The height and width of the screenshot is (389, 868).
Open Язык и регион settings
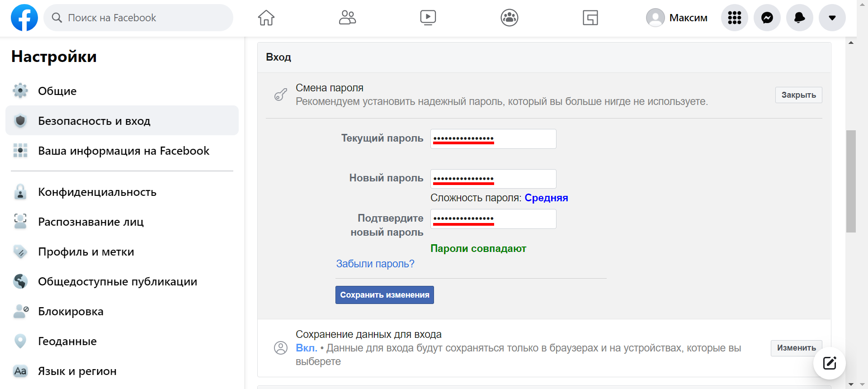[x=122, y=371]
